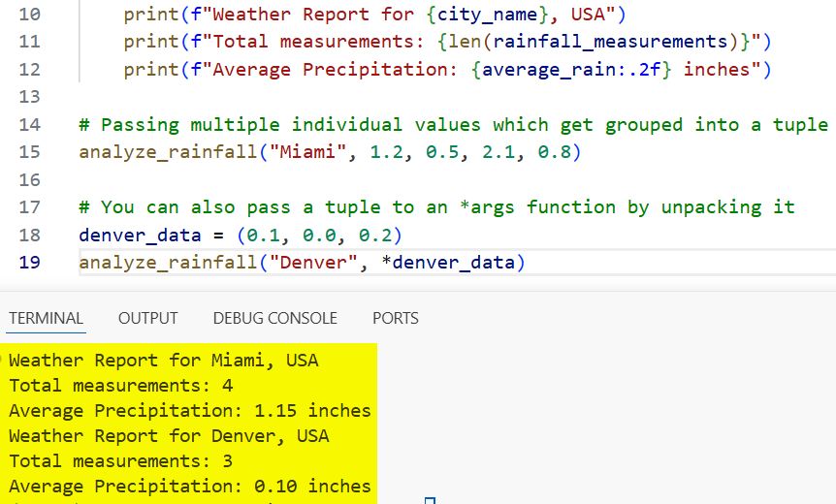Open the OUTPUT panel tab

point(147,318)
